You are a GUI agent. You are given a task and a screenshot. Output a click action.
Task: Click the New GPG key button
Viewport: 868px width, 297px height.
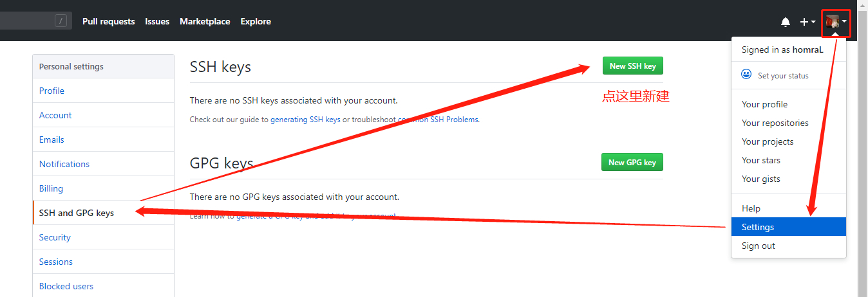(632, 162)
